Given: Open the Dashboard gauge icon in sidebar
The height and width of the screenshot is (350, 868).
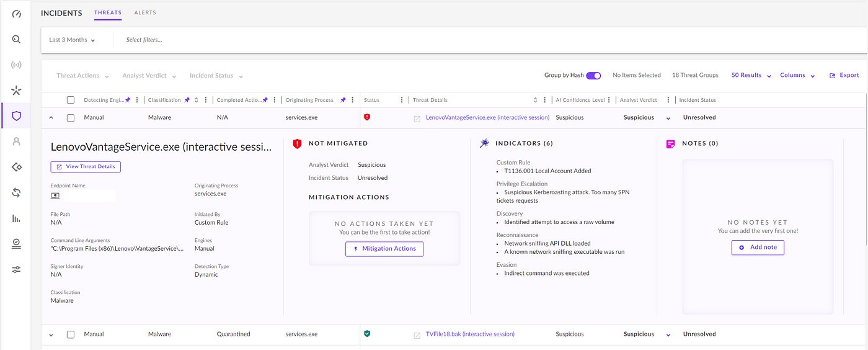Looking at the screenshot, I should click(x=17, y=14).
